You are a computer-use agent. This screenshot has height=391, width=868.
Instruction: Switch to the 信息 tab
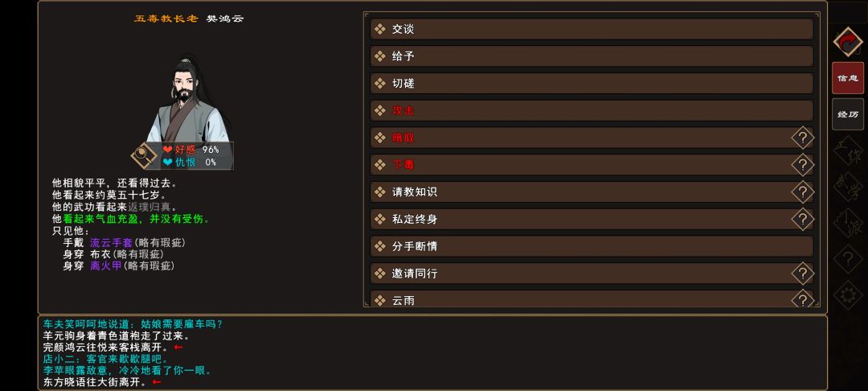coord(847,78)
